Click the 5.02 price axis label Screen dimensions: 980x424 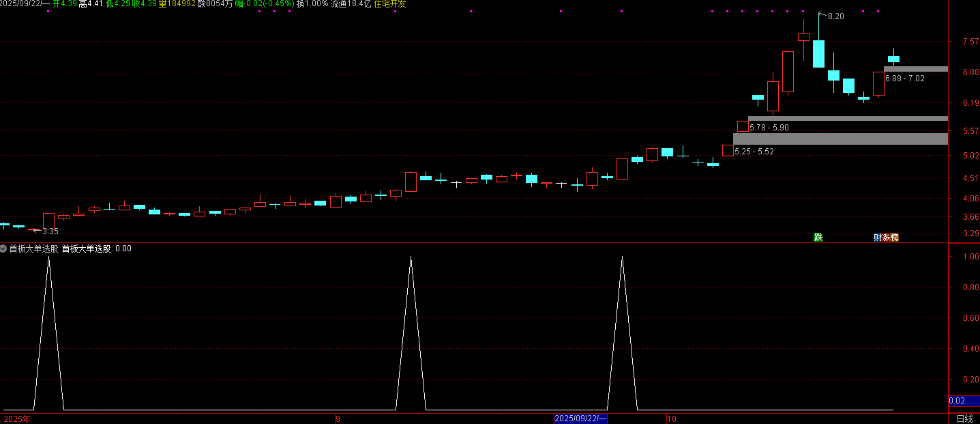[x=970, y=156]
